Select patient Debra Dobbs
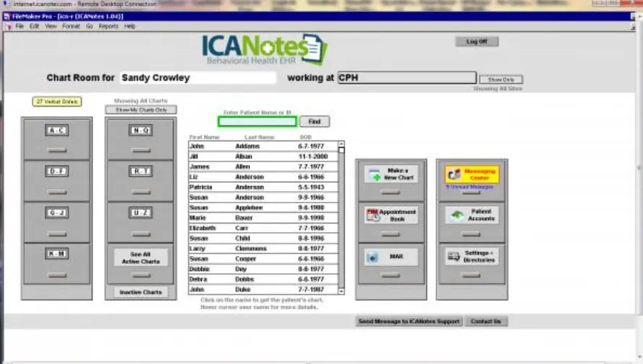Viewport: 643px width, 364px height. pyautogui.click(x=263, y=279)
